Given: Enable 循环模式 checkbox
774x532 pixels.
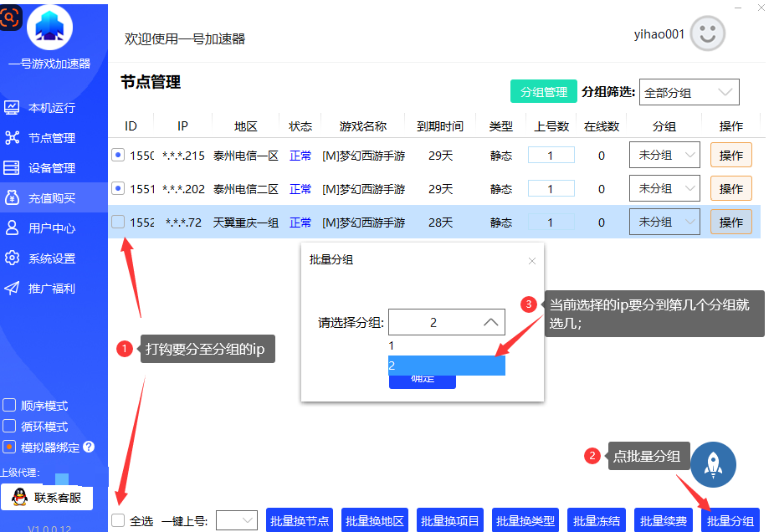Looking at the screenshot, I should [10, 426].
